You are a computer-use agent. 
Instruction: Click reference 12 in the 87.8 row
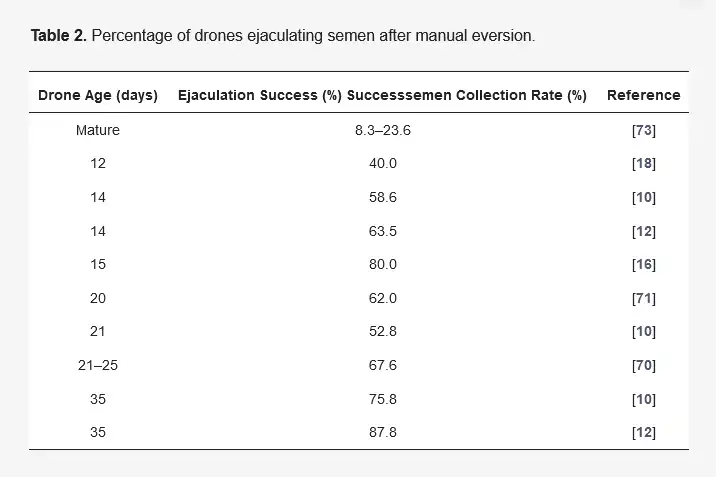[643, 432]
